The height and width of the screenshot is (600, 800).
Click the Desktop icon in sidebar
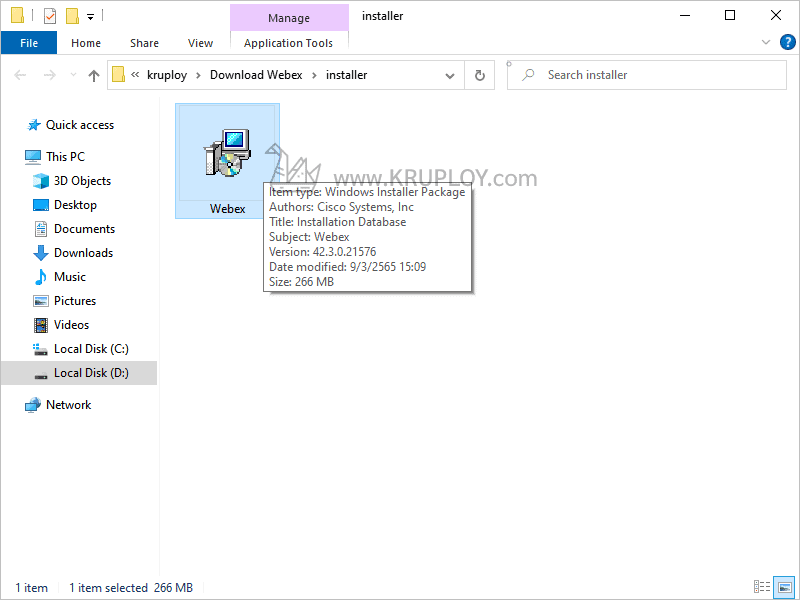click(41, 205)
